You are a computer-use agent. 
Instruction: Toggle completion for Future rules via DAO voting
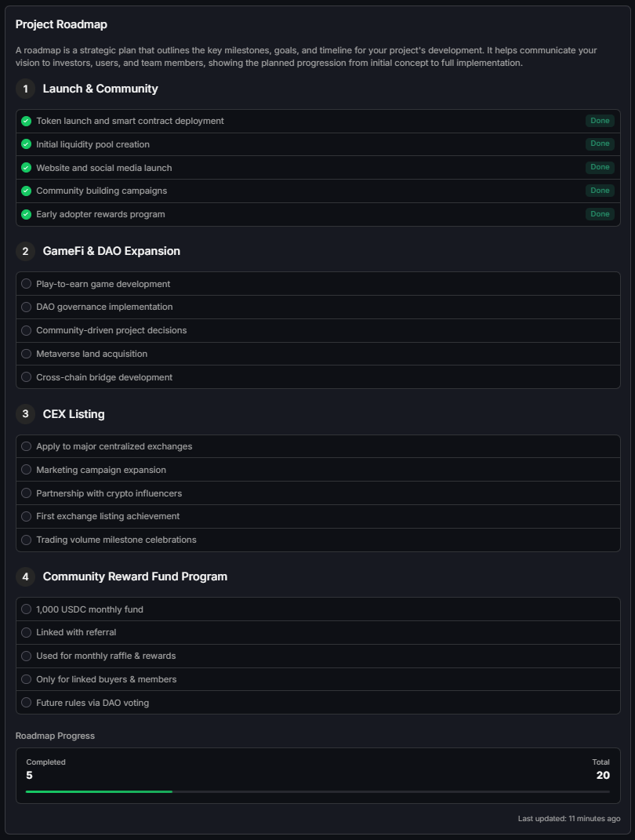pos(26,703)
